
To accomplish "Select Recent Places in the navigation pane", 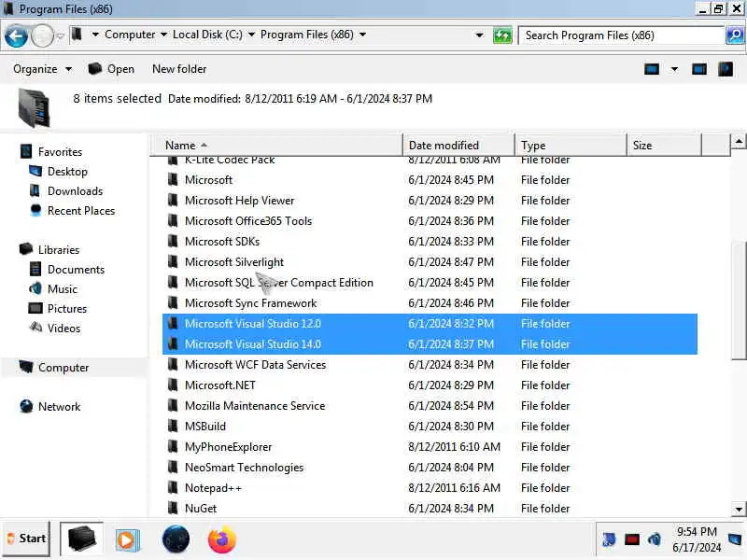I will (81, 211).
